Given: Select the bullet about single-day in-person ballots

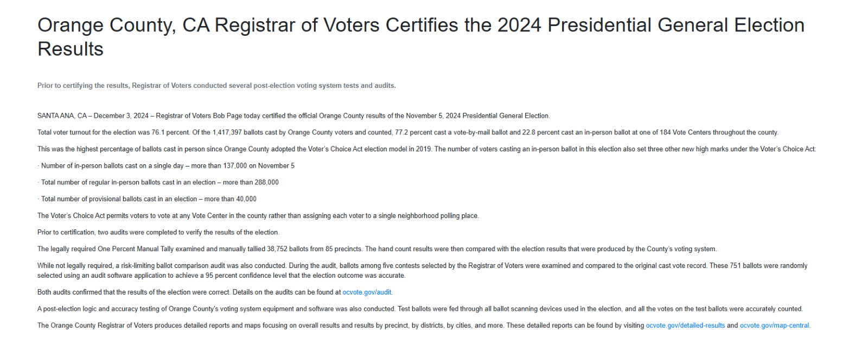Looking at the screenshot, I should (168, 166).
